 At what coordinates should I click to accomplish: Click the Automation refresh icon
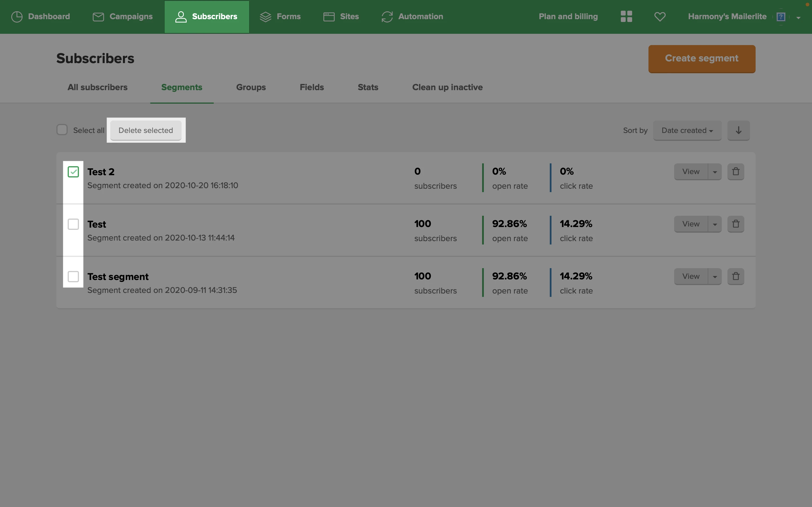tap(387, 16)
